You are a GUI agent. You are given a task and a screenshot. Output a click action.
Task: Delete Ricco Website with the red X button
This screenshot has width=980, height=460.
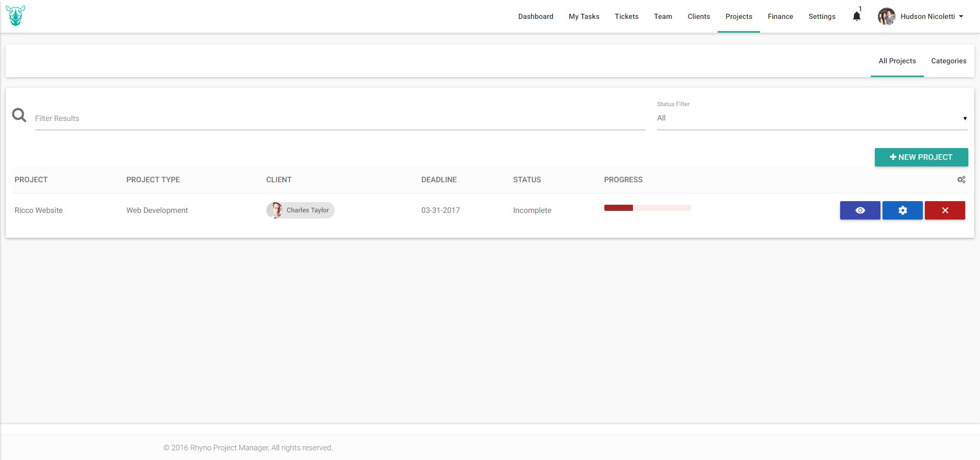tap(945, 210)
